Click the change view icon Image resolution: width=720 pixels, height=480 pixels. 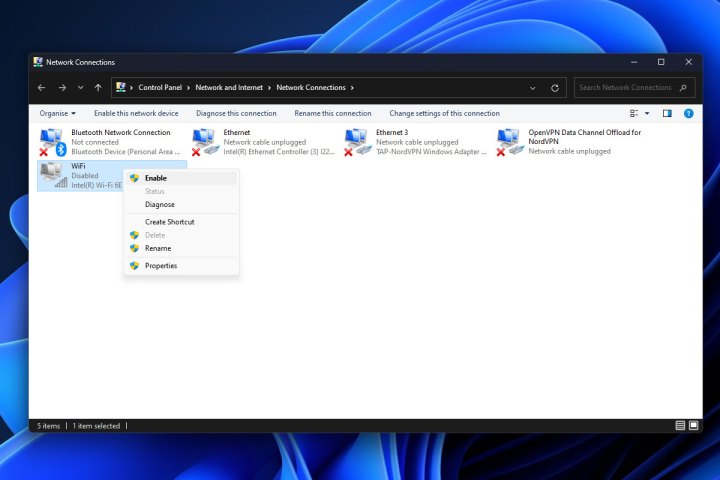[634, 113]
